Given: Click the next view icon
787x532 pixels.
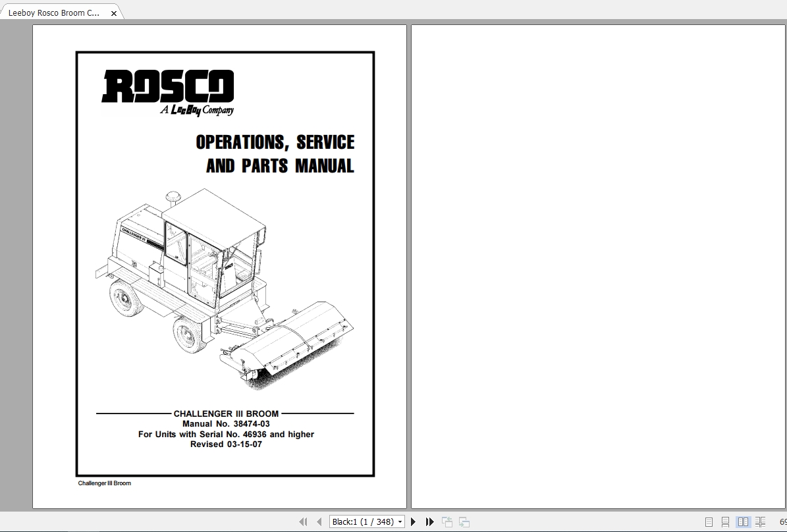Looking at the screenshot, I should click(x=464, y=522).
